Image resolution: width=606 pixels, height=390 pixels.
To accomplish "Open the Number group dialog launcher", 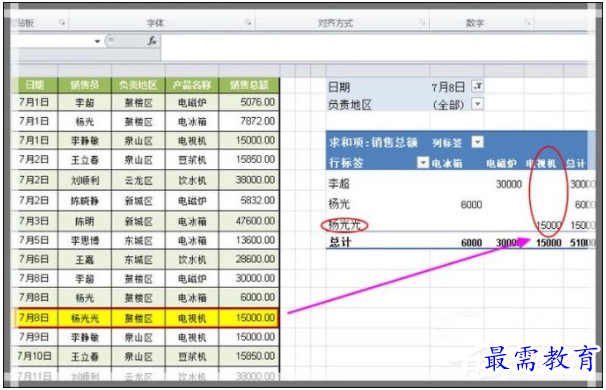I will (527, 23).
